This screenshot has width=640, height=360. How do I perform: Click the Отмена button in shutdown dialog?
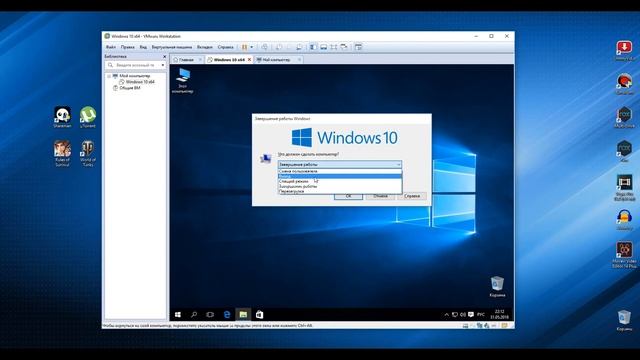point(380,196)
